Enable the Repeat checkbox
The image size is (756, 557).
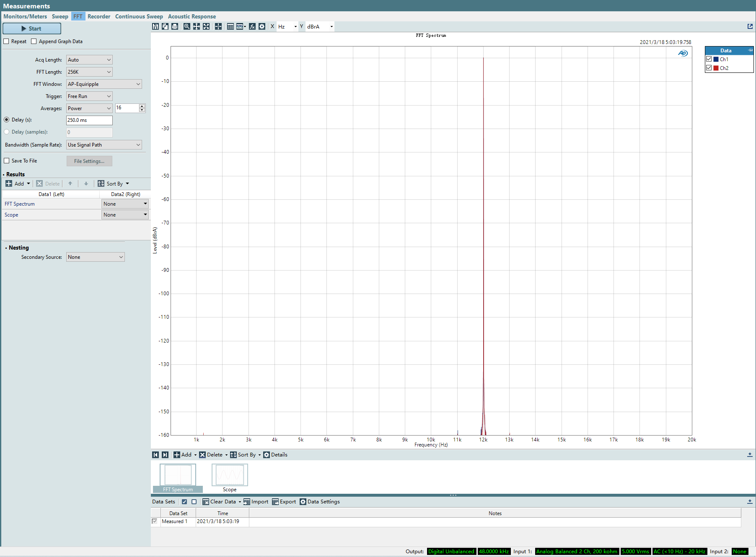(x=6, y=41)
